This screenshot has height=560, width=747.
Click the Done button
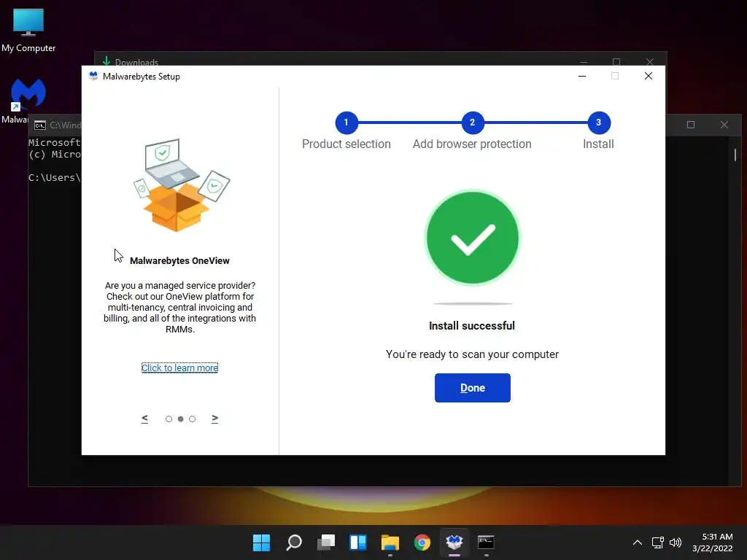pos(472,388)
